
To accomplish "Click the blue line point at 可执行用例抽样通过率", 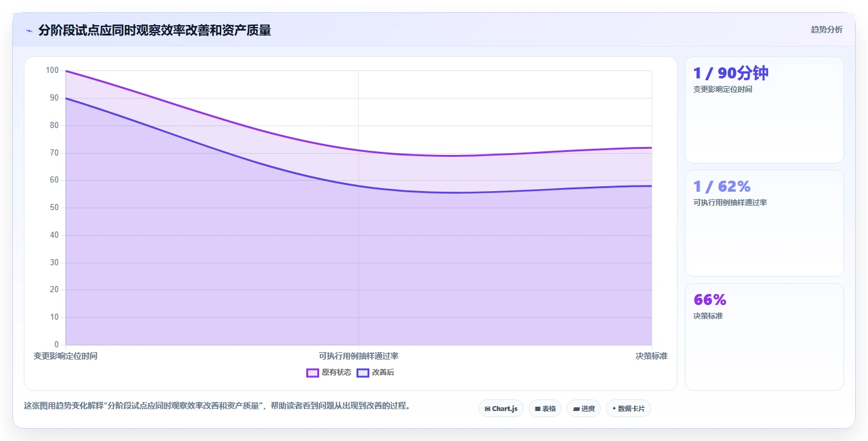I will (x=359, y=186).
